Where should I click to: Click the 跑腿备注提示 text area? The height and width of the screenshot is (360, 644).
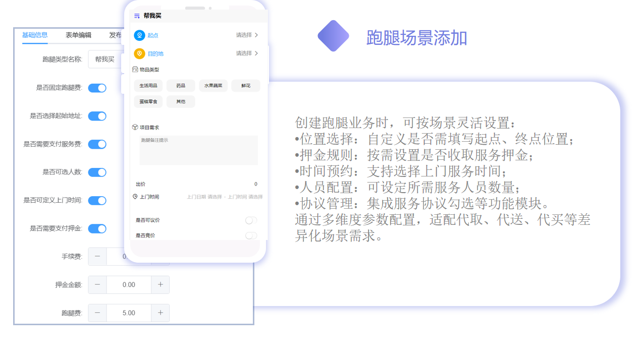point(198,150)
